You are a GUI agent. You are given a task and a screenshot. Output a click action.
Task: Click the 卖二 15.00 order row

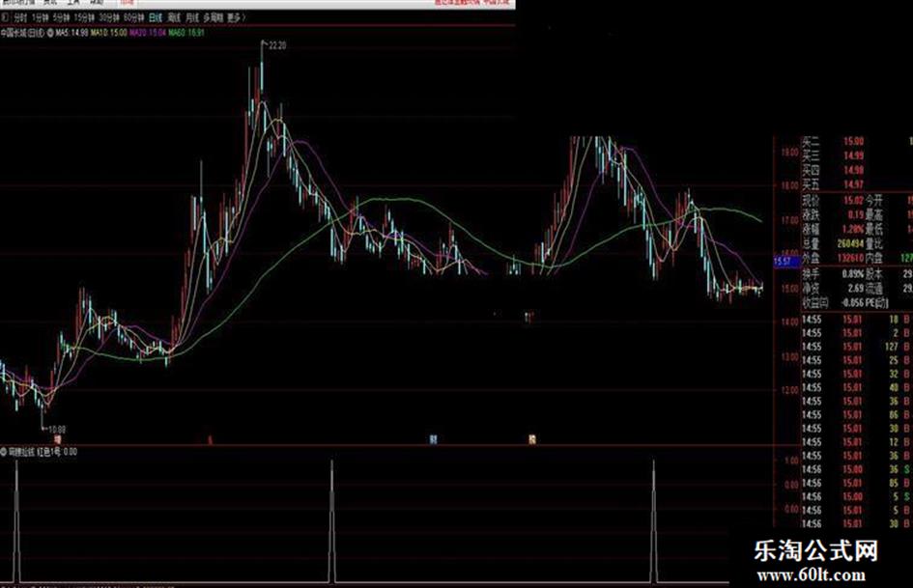tap(857, 142)
